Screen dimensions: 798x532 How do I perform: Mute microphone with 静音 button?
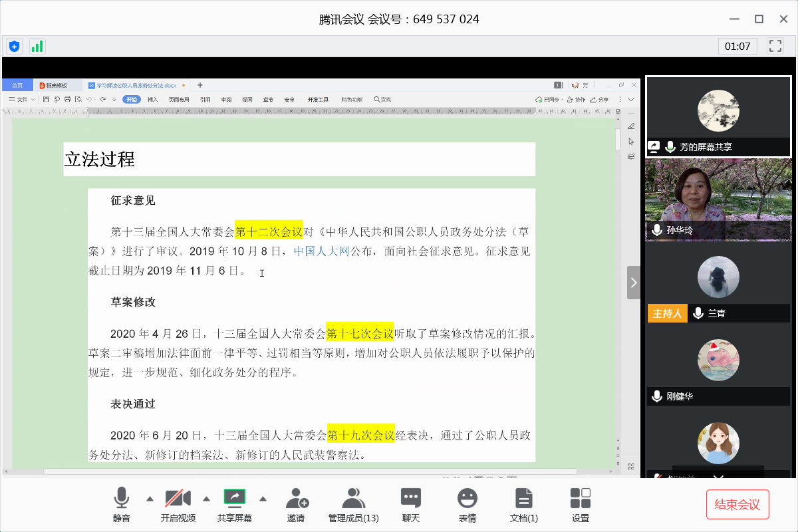121,504
